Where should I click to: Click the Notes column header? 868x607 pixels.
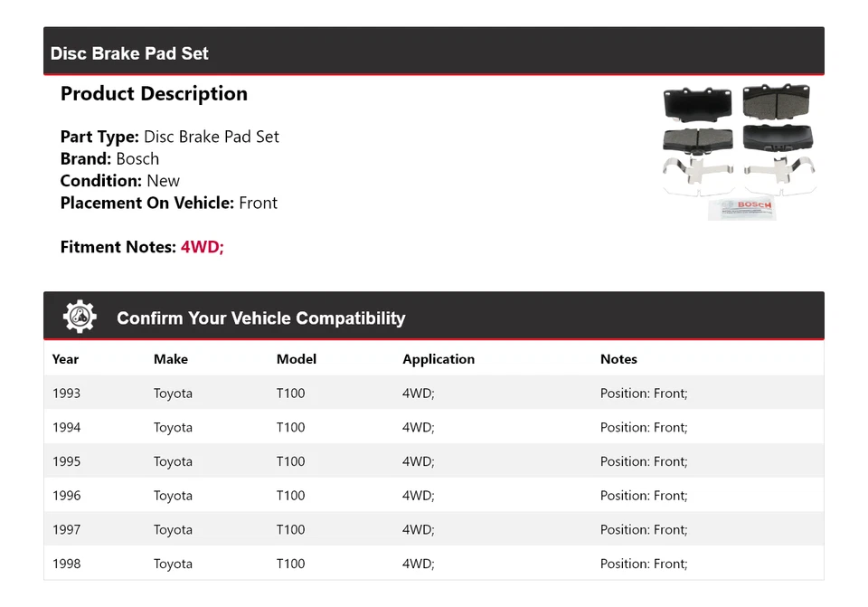tap(618, 359)
